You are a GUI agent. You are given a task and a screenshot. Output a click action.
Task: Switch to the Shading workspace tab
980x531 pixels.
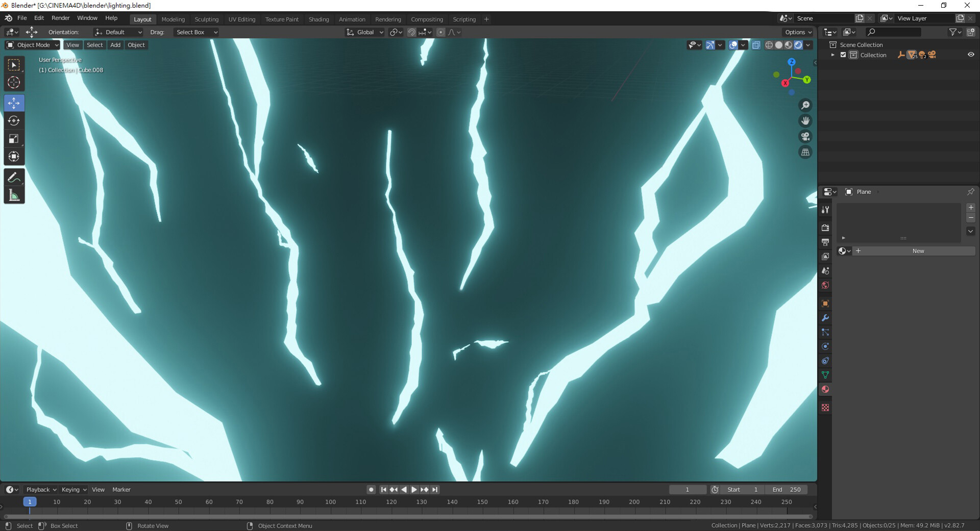pos(318,19)
